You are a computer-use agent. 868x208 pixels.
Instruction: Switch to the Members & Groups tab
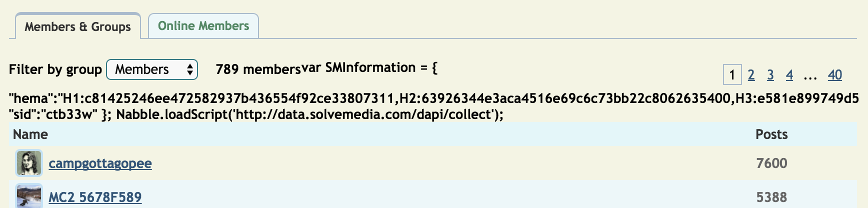[77, 26]
